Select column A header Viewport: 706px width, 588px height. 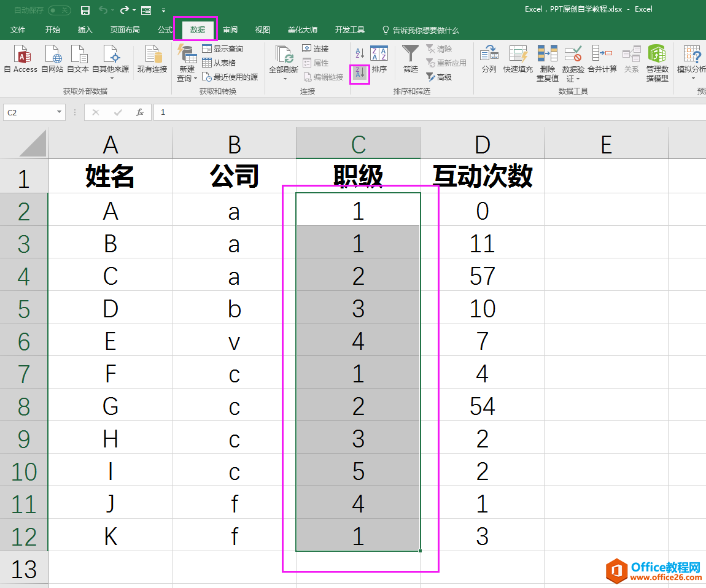tap(111, 143)
